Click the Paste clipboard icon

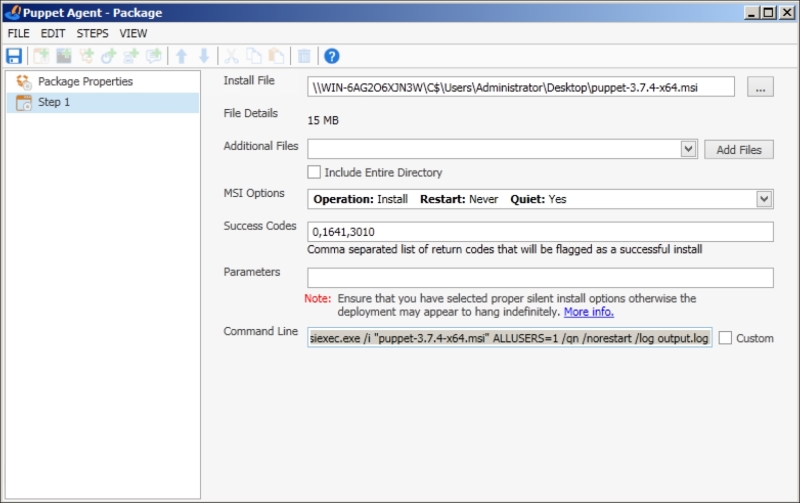[x=276, y=56]
